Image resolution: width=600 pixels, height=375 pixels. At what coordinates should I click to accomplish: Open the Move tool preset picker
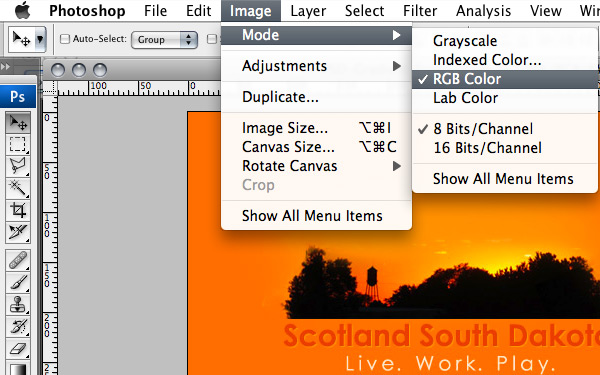[40, 39]
